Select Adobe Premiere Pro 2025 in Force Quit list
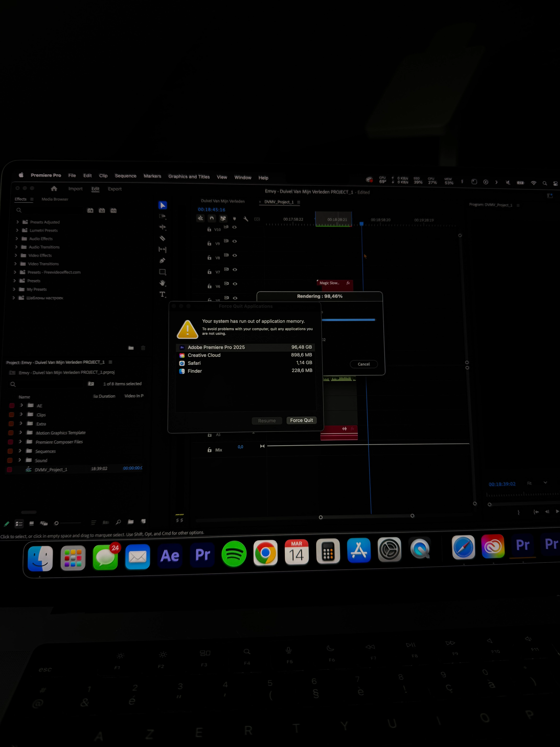The width and height of the screenshot is (560, 747). pyautogui.click(x=245, y=347)
